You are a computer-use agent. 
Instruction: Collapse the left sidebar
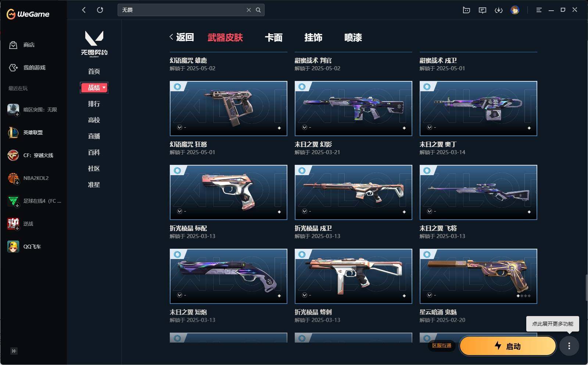[x=14, y=351]
